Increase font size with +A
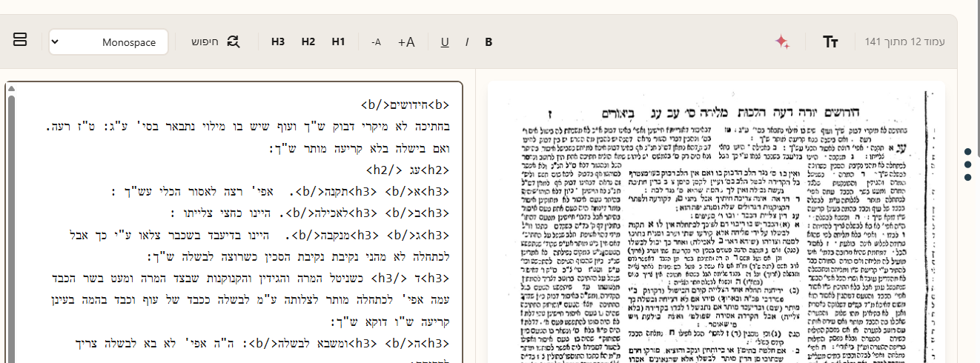The image size is (980, 363). tap(406, 42)
